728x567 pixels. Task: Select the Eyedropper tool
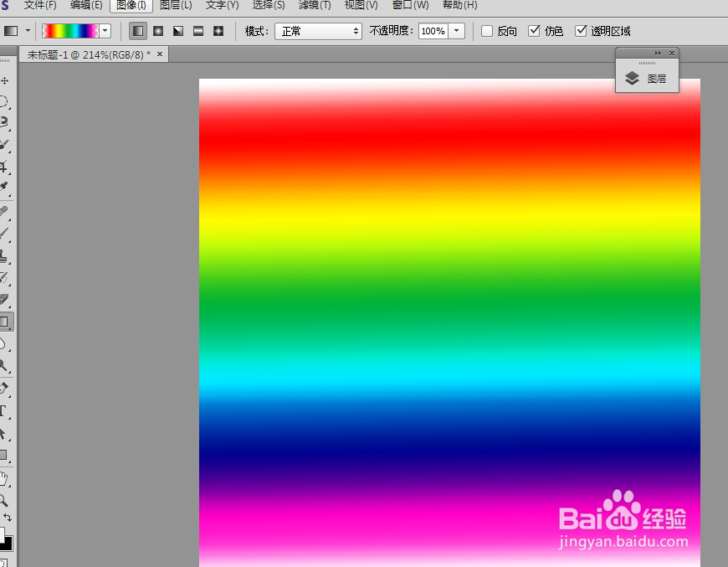(3, 187)
